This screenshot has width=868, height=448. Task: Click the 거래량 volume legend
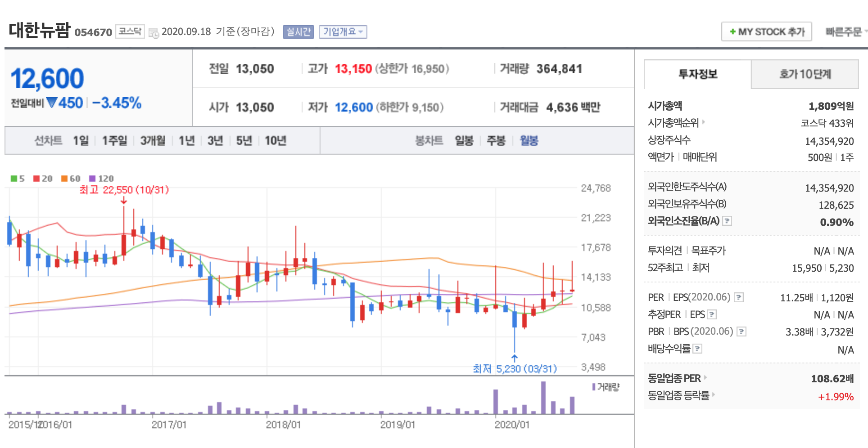606,387
